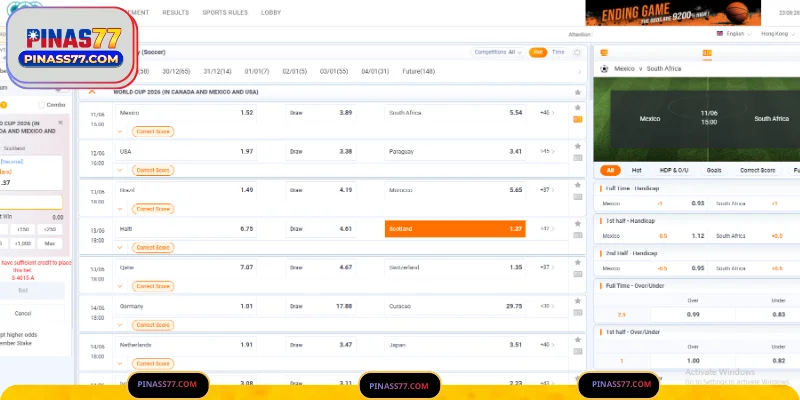This screenshot has height=400, width=800.
Task: Click the Max stake button
Action: click(49, 244)
